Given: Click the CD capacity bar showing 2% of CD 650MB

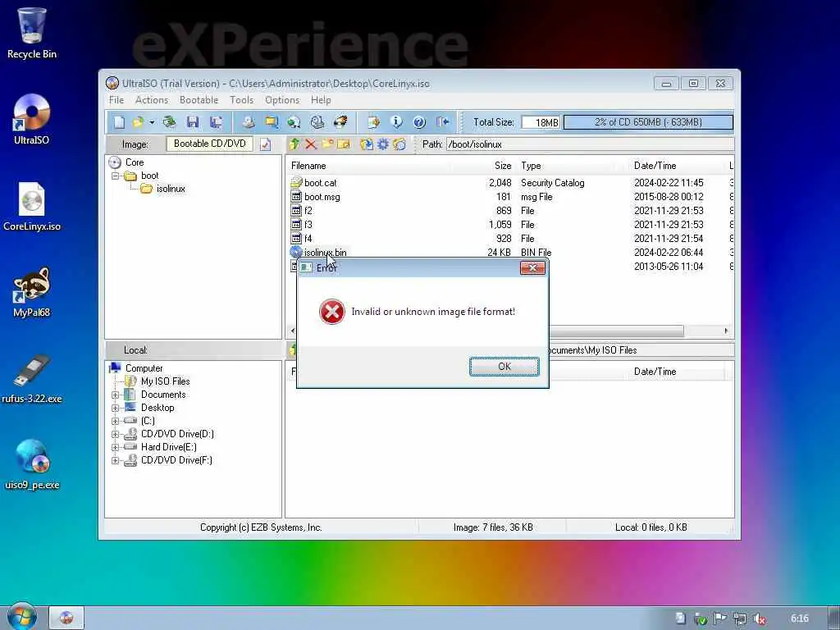Looking at the screenshot, I should pos(648,122).
